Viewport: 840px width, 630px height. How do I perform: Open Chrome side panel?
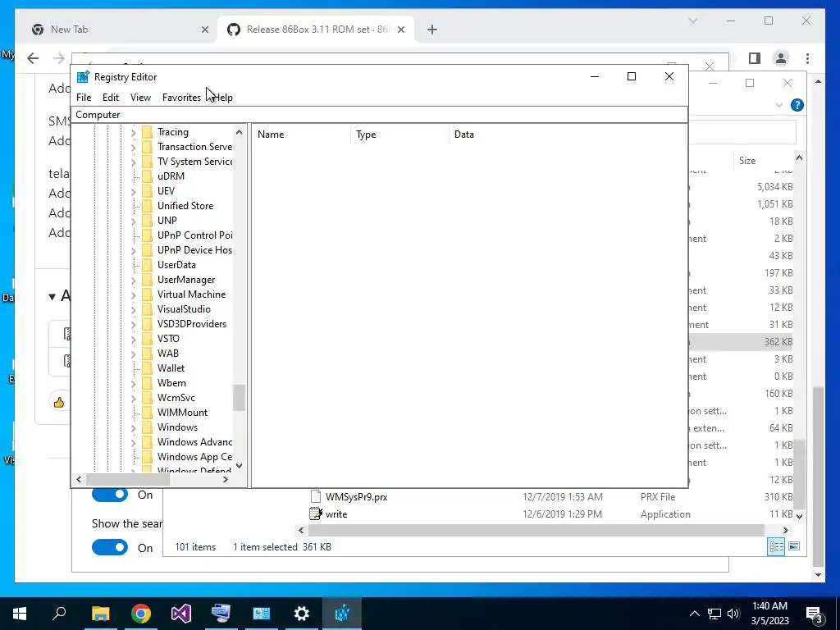pyautogui.click(x=755, y=58)
